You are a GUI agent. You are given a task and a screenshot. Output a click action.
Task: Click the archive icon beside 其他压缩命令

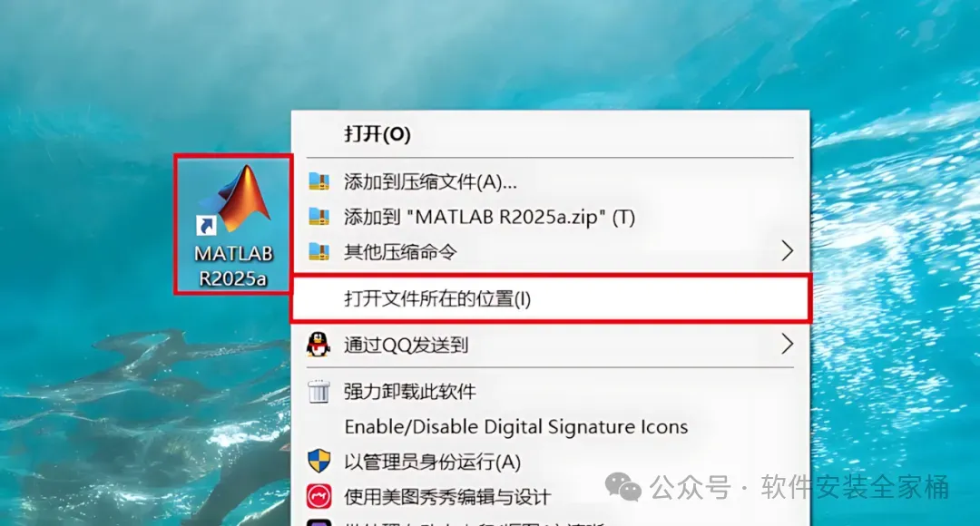click(x=318, y=252)
